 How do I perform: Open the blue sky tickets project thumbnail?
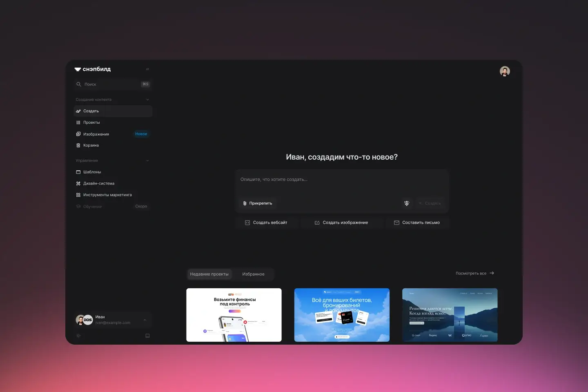click(342, 315)
